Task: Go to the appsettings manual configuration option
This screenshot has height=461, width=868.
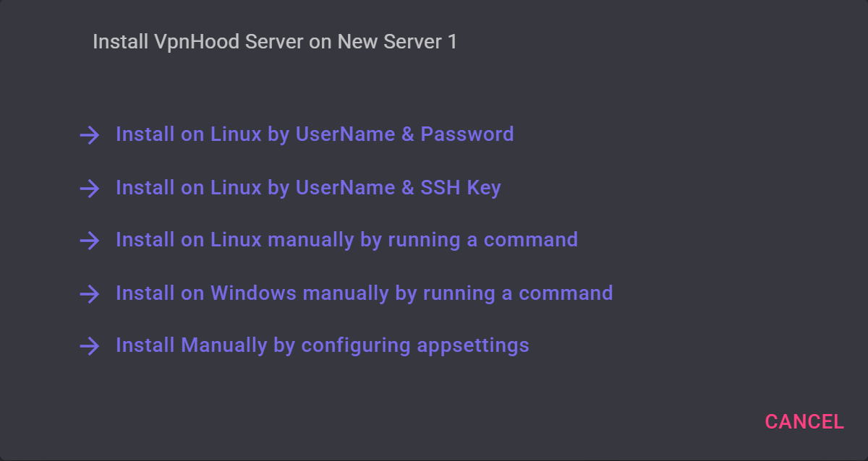Action: (322, 345)
